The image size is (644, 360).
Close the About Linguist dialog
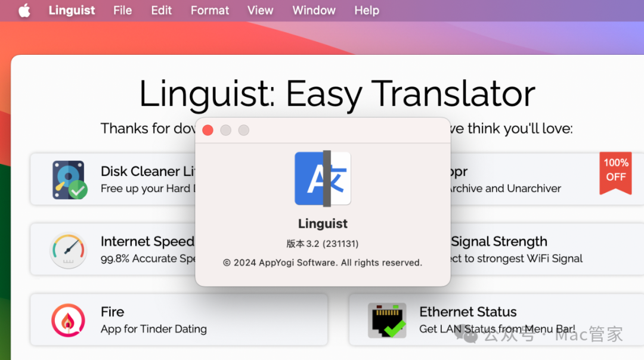[x=208, y=130]
